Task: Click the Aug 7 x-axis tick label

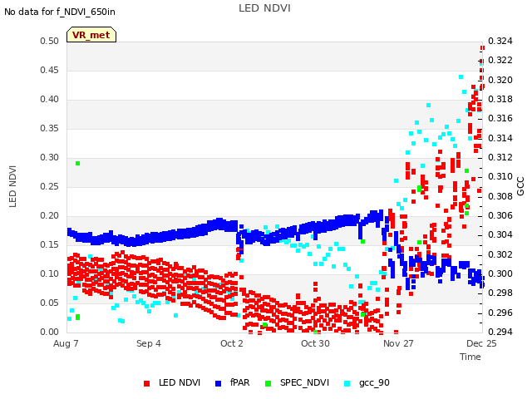Action: [66, 343]
